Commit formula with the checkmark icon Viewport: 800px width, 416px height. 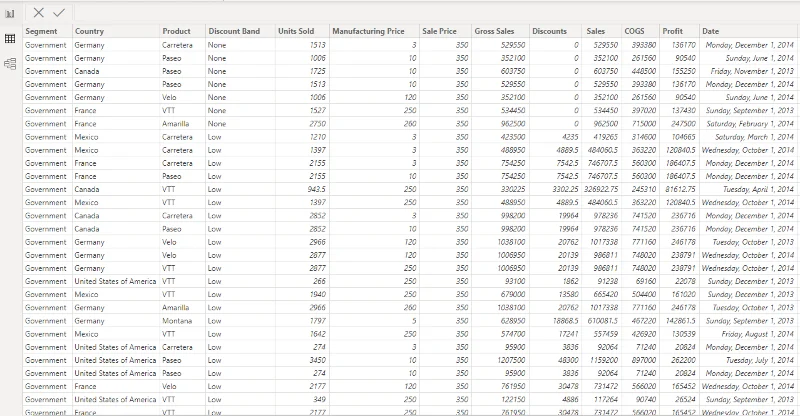[59, 13]
